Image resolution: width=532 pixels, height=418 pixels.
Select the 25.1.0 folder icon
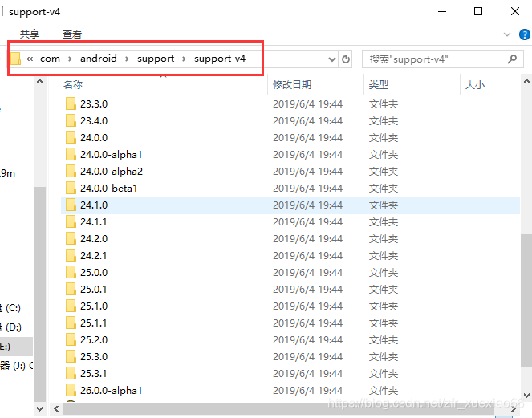(x=71, y=306)
